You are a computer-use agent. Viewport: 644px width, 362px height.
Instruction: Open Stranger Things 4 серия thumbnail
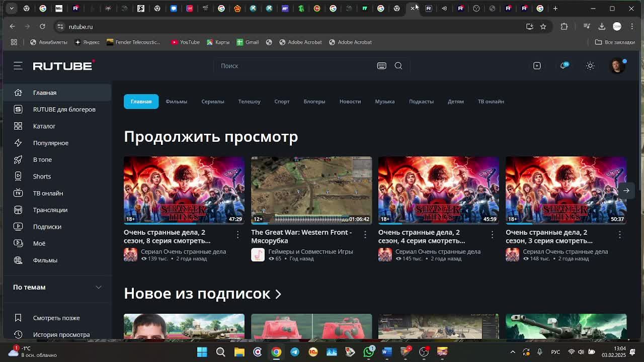[439, 190]
